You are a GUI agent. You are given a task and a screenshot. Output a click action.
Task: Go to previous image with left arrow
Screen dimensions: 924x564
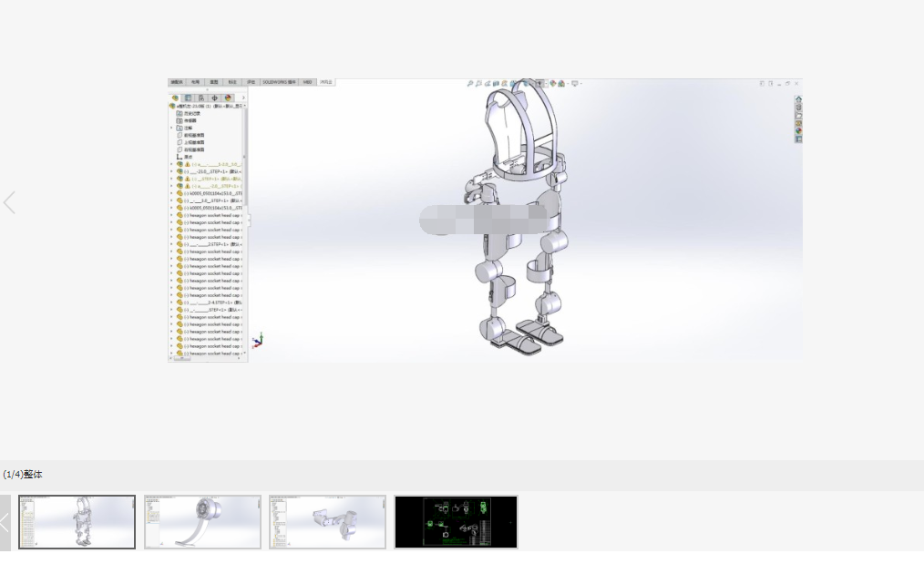[9, 203]
